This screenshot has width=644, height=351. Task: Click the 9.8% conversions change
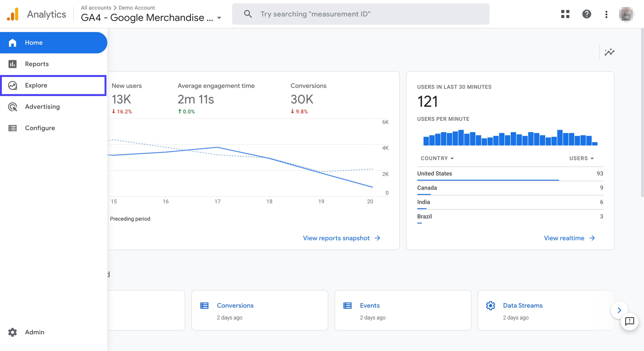[299, 112]
